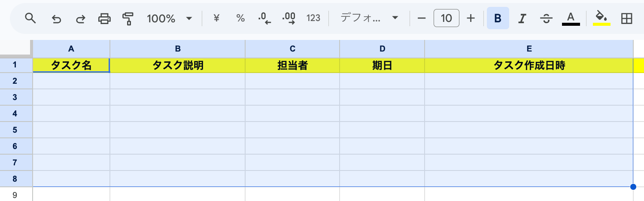Format cells as yen currency
This screenshot has width=644, height=201.
(x=216, y=18)
